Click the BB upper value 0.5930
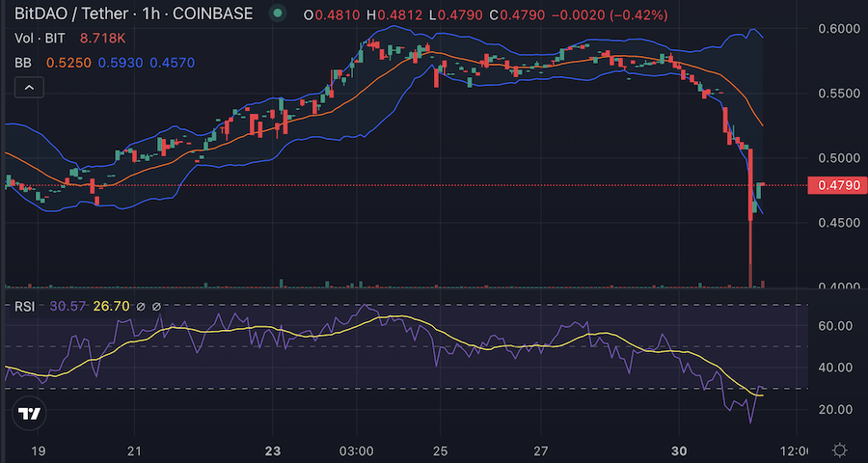The height and width of the screenshot is (463, 868). [120, 62]
